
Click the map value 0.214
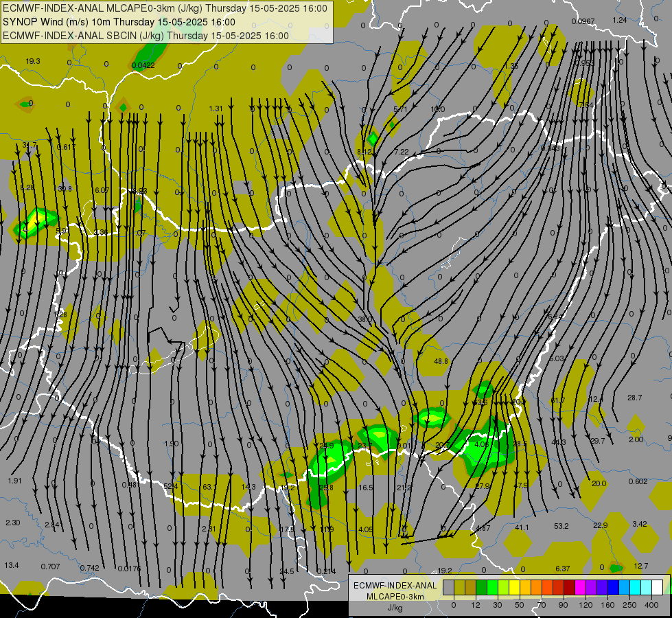pos(326,571)
